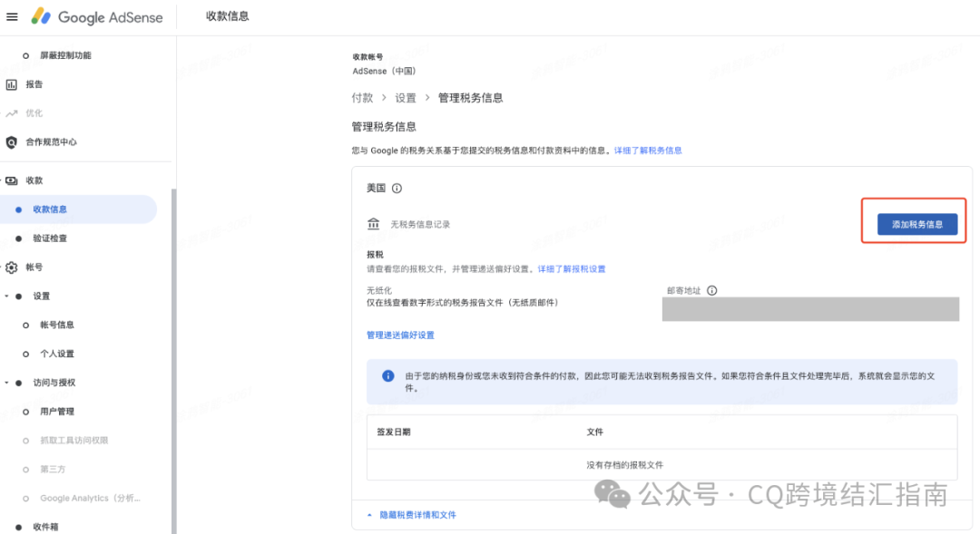The width and height of the screenshot is (980, 534).
Task: Click the 合作规范中心 shield icon
Action: tap(11, 141)
